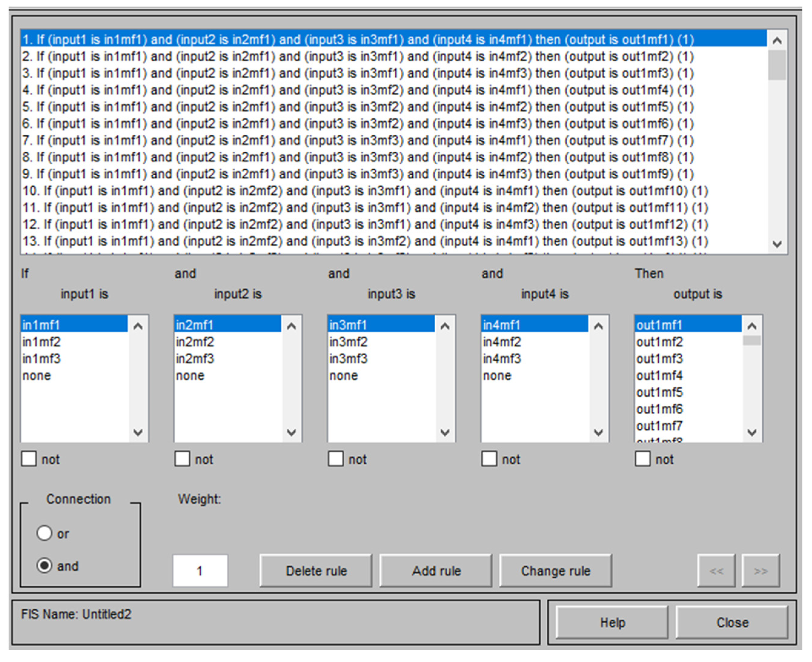Screen dimensions: 812x662
Task: Select the 'and' connection radio button
Action: (44, 565)
